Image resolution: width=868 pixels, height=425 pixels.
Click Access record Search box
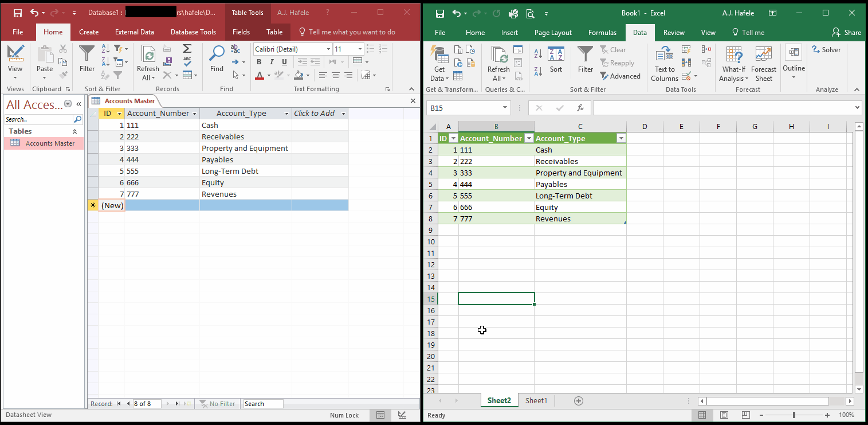263,404
